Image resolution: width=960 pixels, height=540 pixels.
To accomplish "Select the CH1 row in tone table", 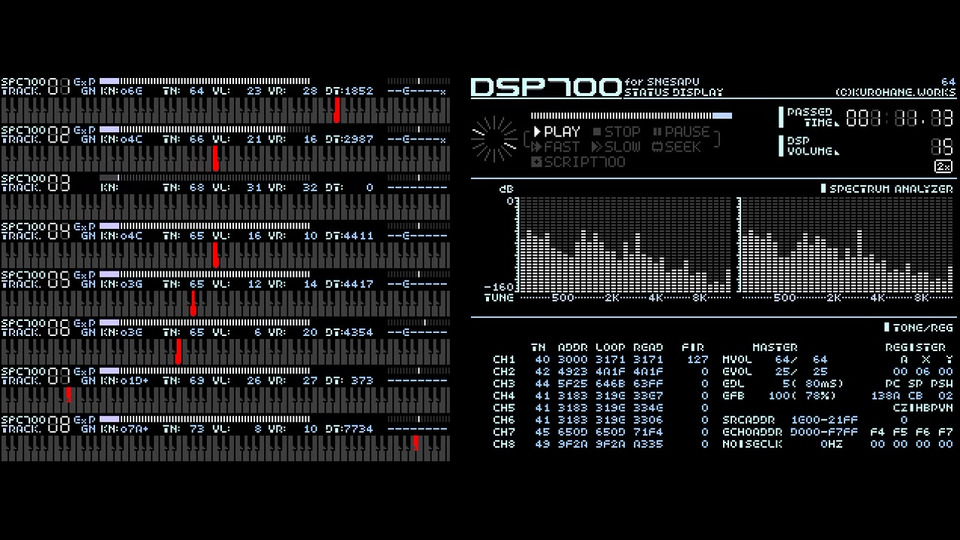I will coord(601,359).
